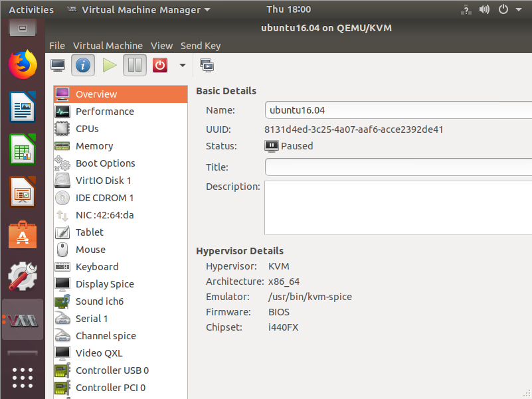Open the Send Key menu
The width and height of the screenshot is (532, 399).
coord(201,45)
